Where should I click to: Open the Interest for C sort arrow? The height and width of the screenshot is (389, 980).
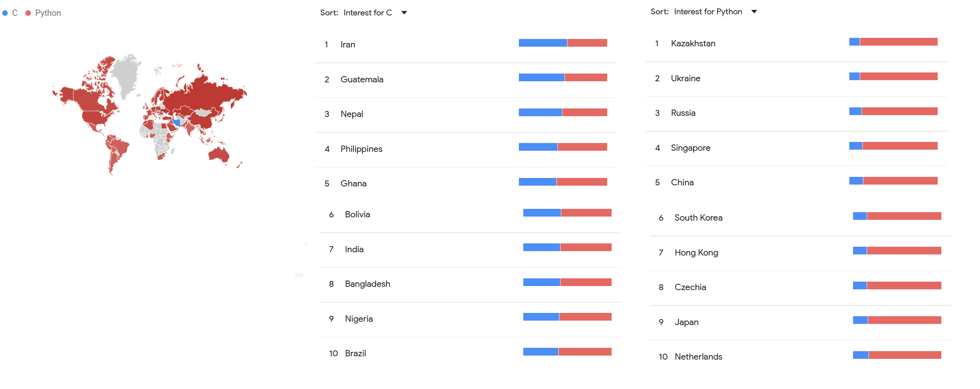point(404,13)
